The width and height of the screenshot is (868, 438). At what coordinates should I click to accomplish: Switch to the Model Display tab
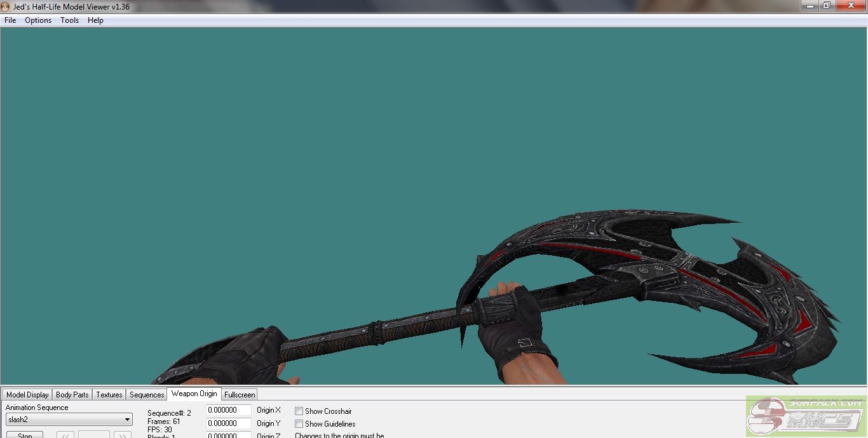pyautogui.click(x=27, y=395)
